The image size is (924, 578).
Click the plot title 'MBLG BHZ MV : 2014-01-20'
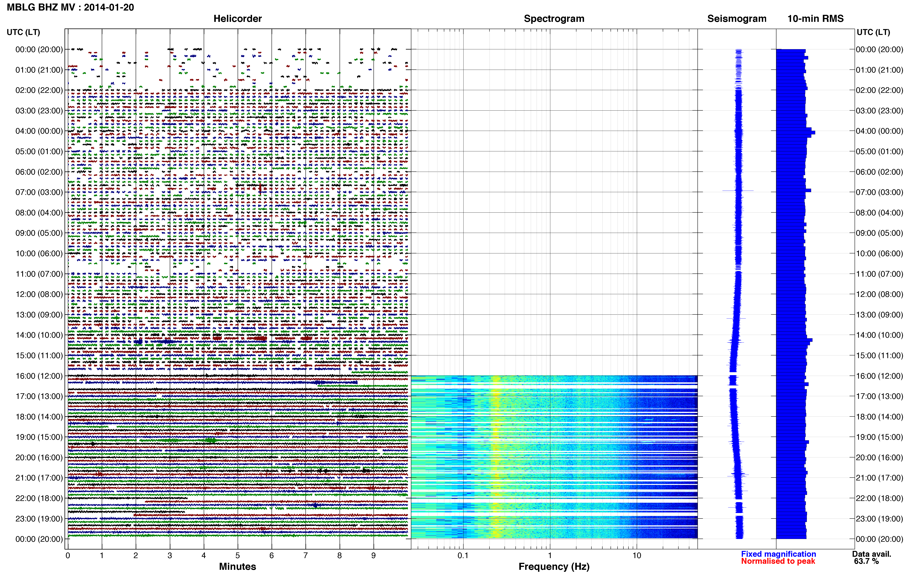(x=70, y=7)
